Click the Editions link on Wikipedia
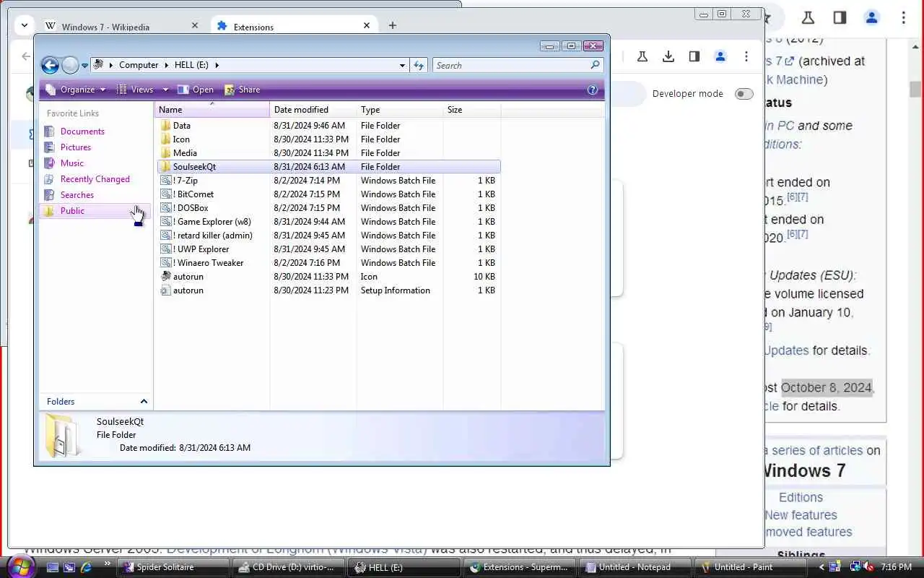 click(801, 498)
